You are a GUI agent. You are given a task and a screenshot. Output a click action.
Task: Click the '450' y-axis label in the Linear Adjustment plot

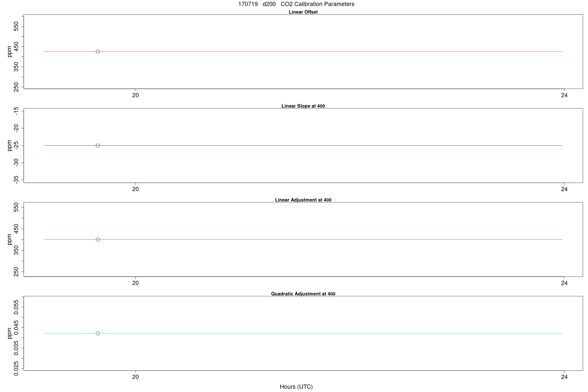click(x=16, y=229)
